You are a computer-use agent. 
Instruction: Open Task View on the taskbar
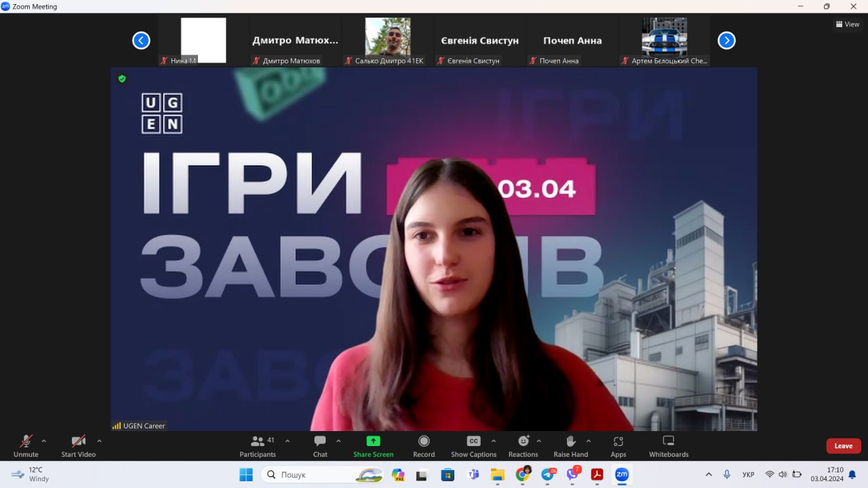pyautogui.click(x=422, y=474)
